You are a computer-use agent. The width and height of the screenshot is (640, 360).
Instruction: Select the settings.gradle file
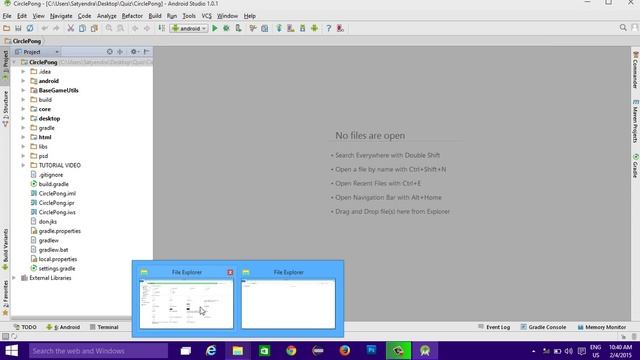click(57, 269)
